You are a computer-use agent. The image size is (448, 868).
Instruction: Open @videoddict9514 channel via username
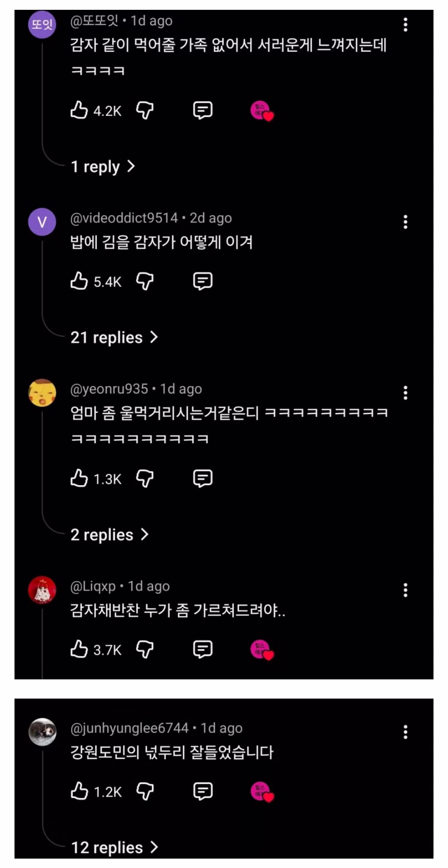[124, 218]
